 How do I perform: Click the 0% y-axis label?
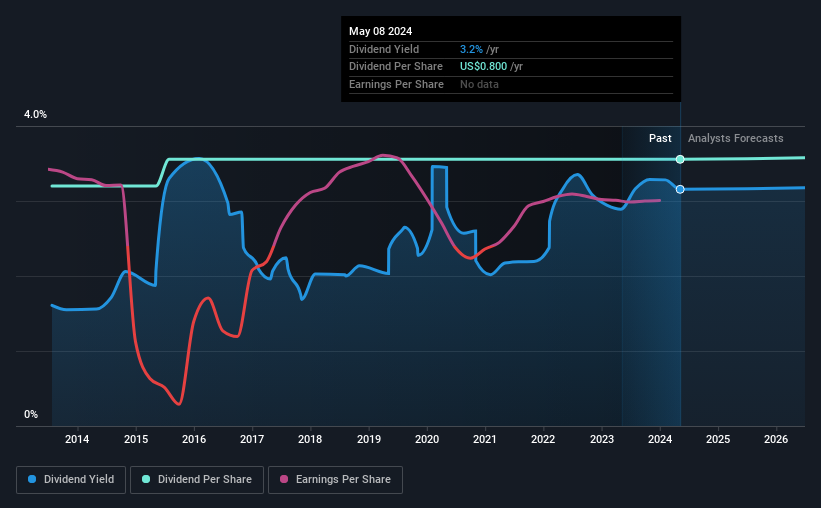[31, 414]
